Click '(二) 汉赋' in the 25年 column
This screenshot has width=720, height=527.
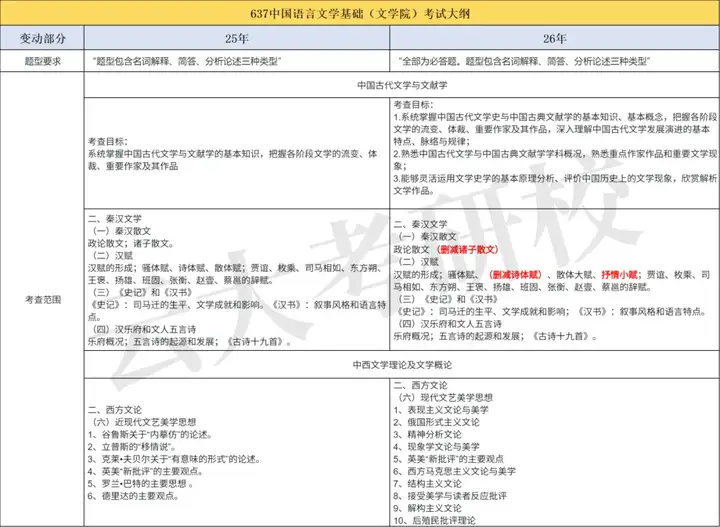pyautogui.click(x=112, y=256)
